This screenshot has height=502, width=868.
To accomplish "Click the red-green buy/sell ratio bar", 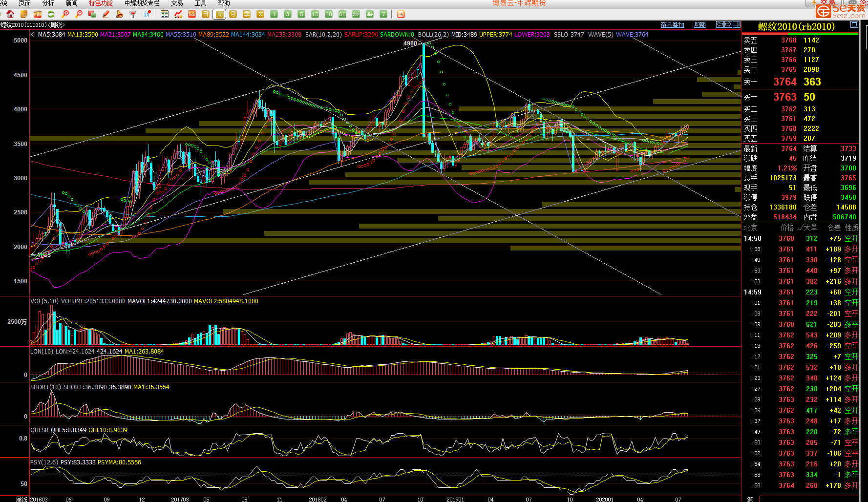I will point(800,34).
